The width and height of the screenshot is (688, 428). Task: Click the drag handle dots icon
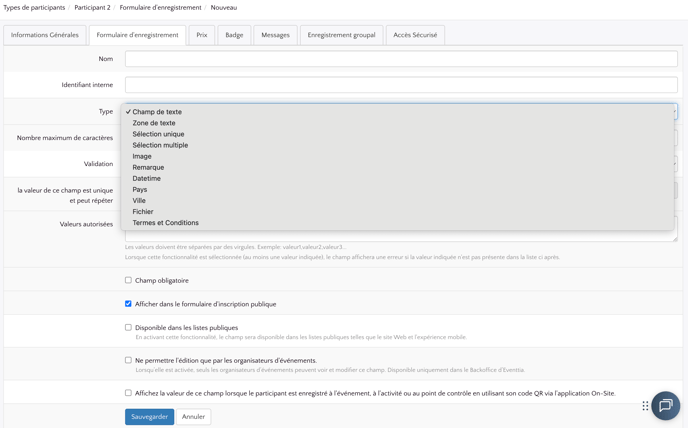point(645,405)
